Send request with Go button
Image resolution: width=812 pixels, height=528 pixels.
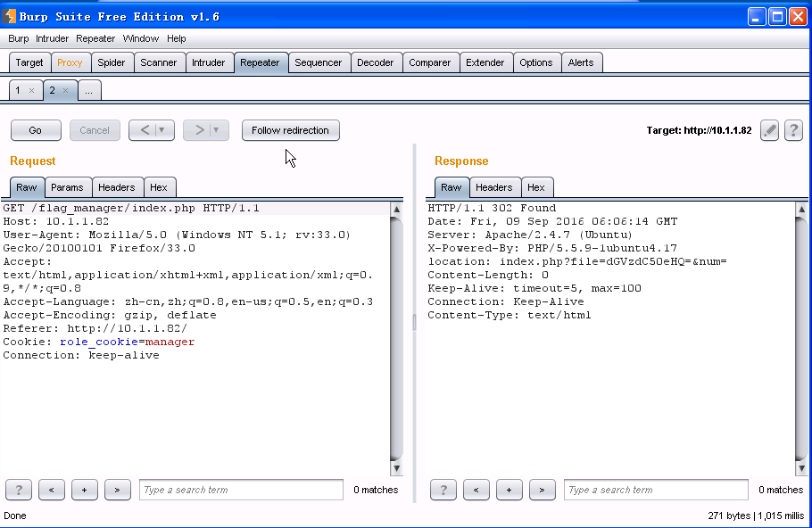click(x=36, y=130)
